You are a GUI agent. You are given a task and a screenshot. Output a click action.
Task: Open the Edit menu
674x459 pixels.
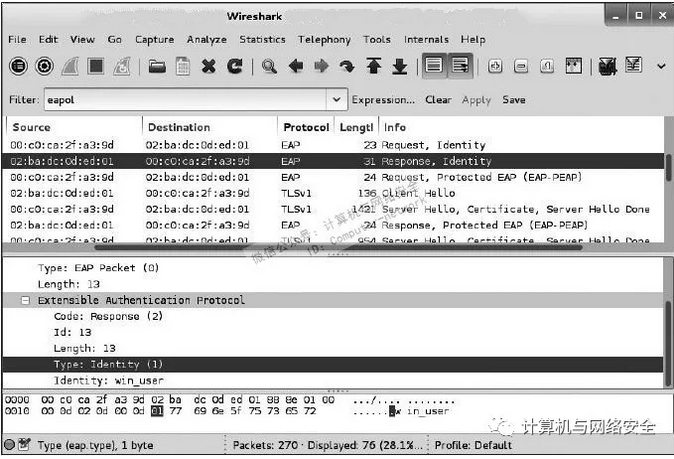pos(48,40)
